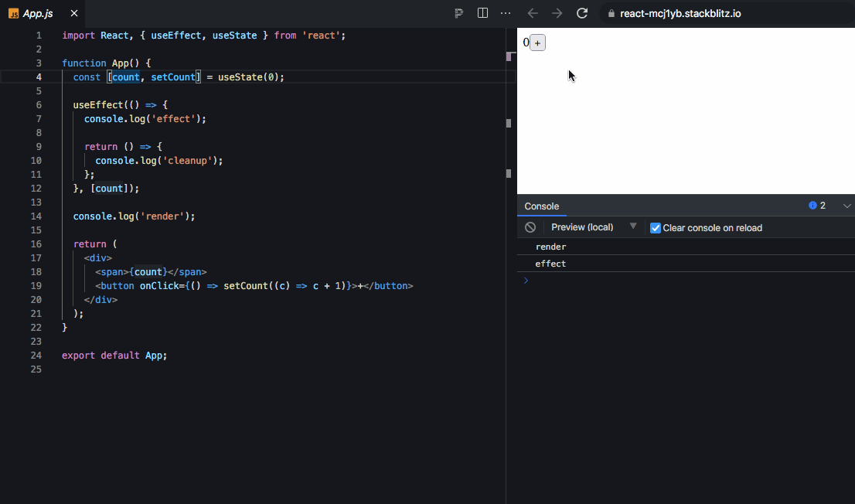The image size is (855, 504).
Task: Click console.log('cleanup') in the code
Action: click(x=159, y=160)
